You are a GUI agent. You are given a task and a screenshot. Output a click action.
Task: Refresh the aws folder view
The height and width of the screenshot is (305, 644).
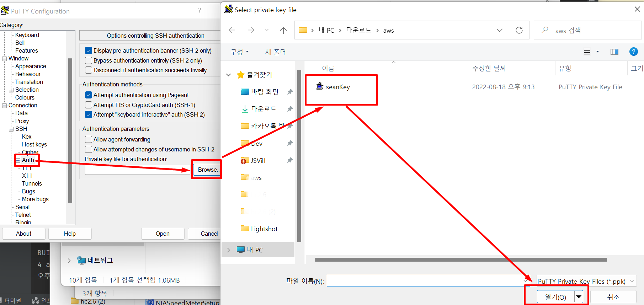(519, 30)
